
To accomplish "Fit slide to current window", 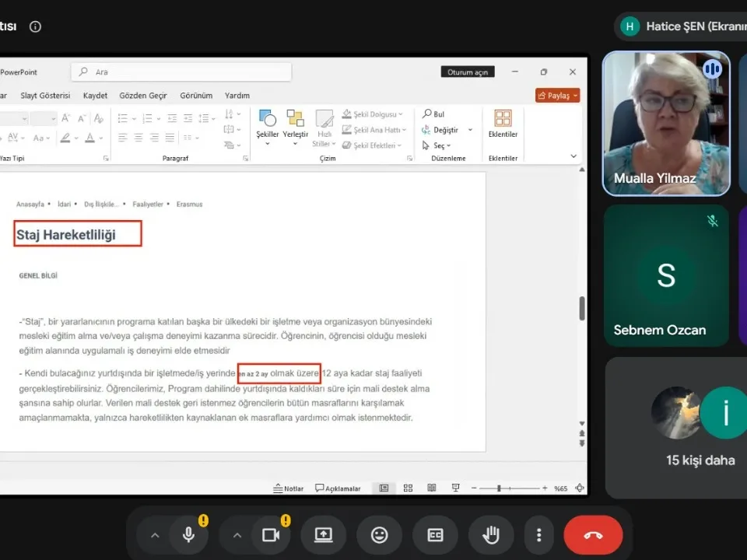I will (x=580, y=488).
